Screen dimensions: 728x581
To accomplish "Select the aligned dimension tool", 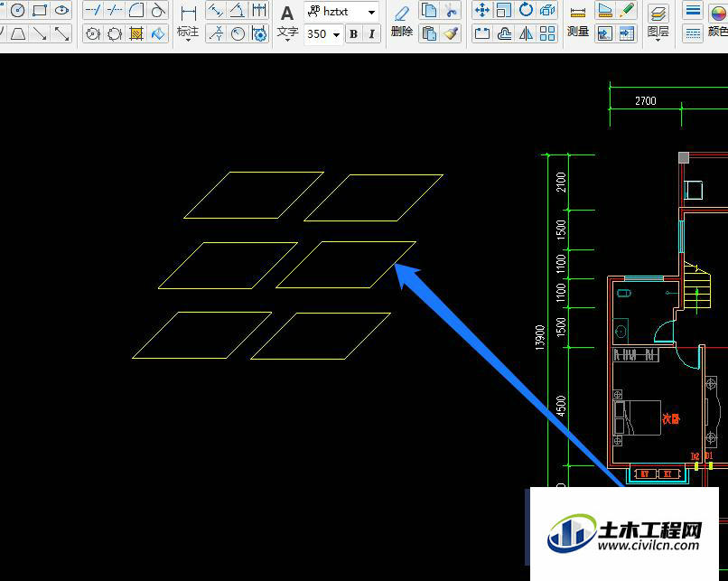I will (x=216, y=10).
